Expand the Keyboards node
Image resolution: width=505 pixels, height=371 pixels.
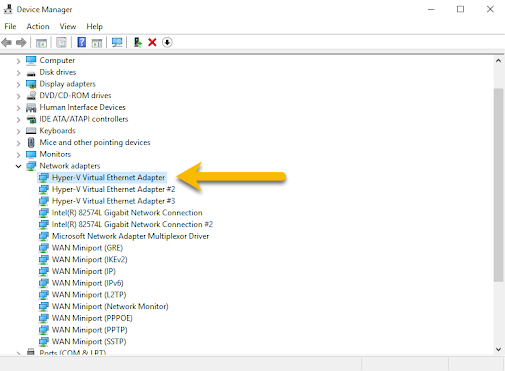(x=18, y=131)
